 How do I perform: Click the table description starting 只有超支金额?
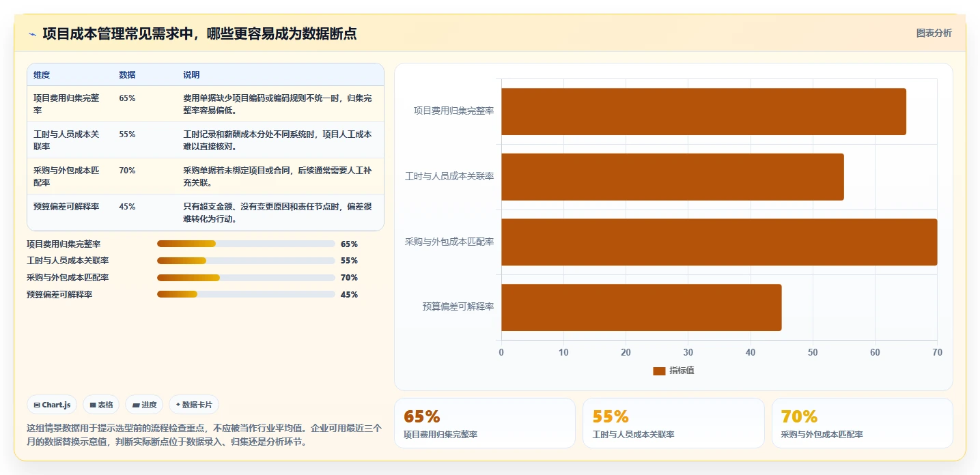pyautogui.click(x=277, y=212)
